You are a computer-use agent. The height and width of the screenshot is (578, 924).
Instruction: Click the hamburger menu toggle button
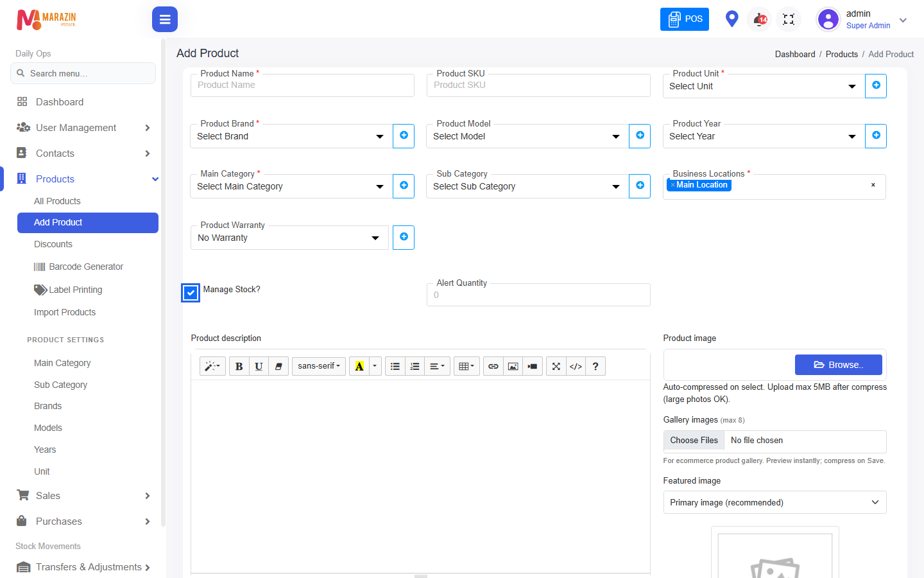[x=165, y=19]
